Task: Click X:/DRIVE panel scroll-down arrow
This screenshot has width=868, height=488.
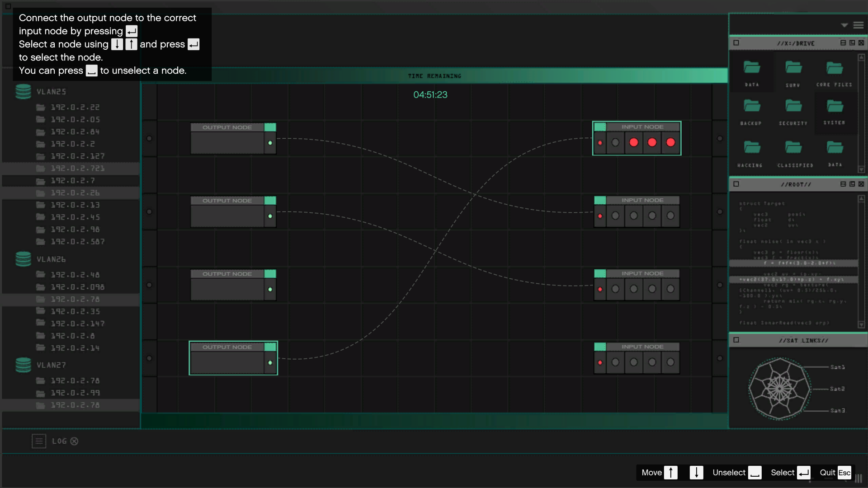Action: click(x=861, y=169)
